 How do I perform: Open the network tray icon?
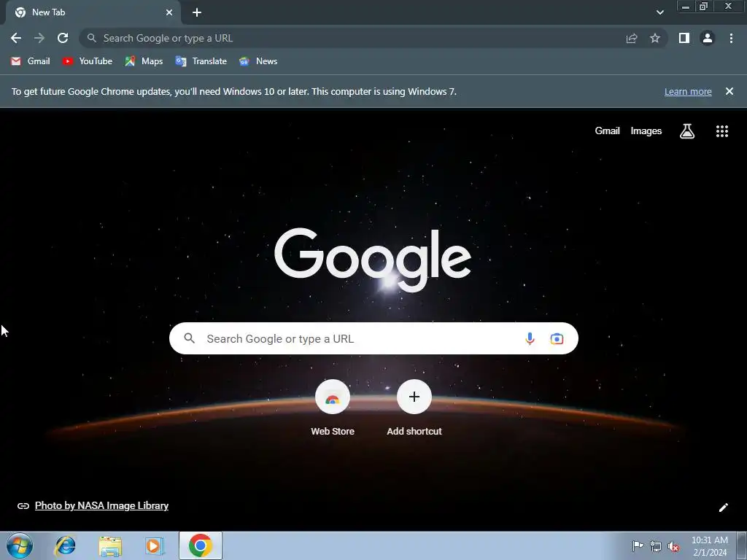tap(656, 546)
